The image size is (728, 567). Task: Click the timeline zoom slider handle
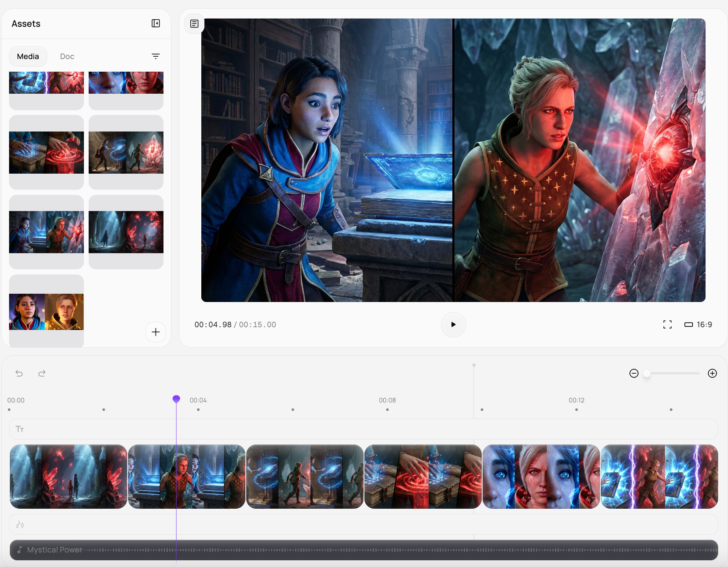[646, 373]
